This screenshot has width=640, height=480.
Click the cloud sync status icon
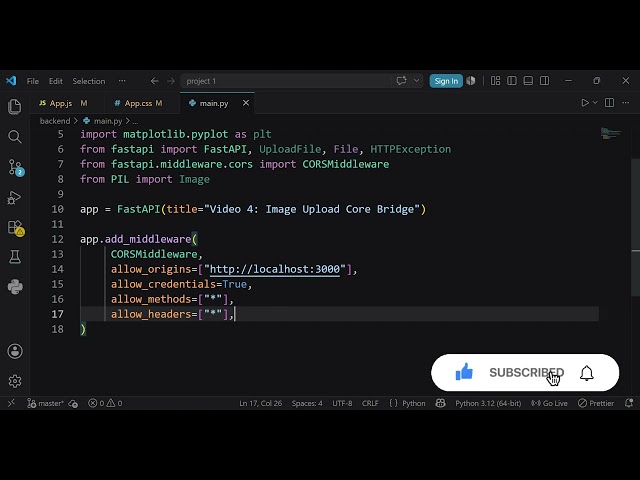tap(73, 404)
